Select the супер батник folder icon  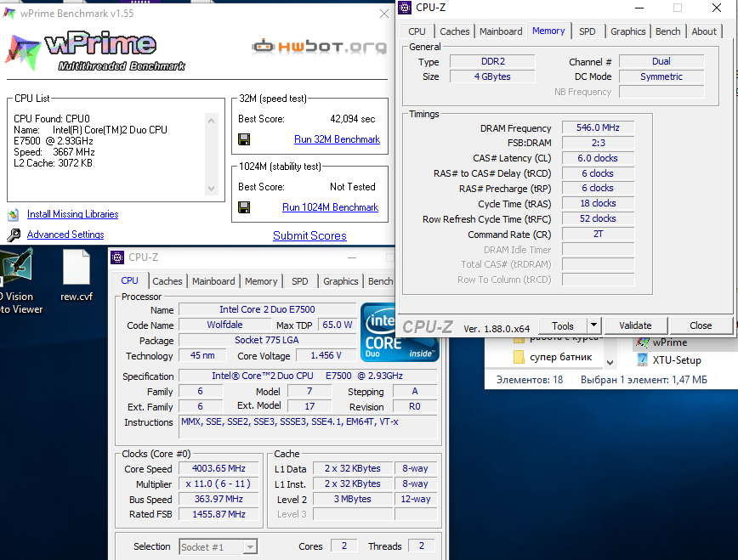pos(519,357)
